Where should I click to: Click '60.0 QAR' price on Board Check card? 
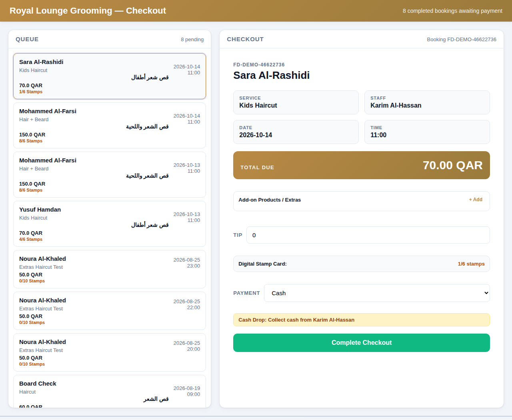tap(31, 406)
